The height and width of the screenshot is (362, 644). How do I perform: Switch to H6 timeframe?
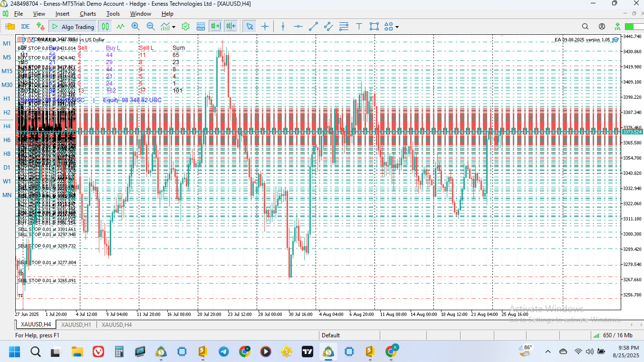point(7,140)
